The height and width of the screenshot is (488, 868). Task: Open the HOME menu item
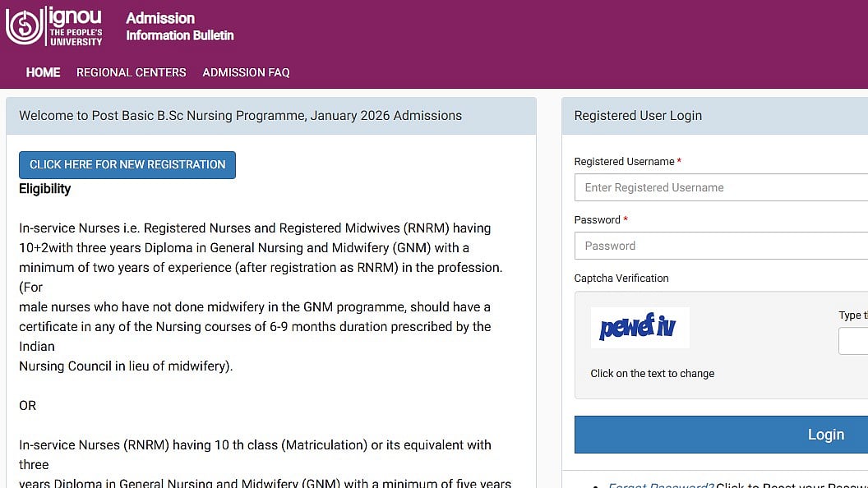[43, 72]
